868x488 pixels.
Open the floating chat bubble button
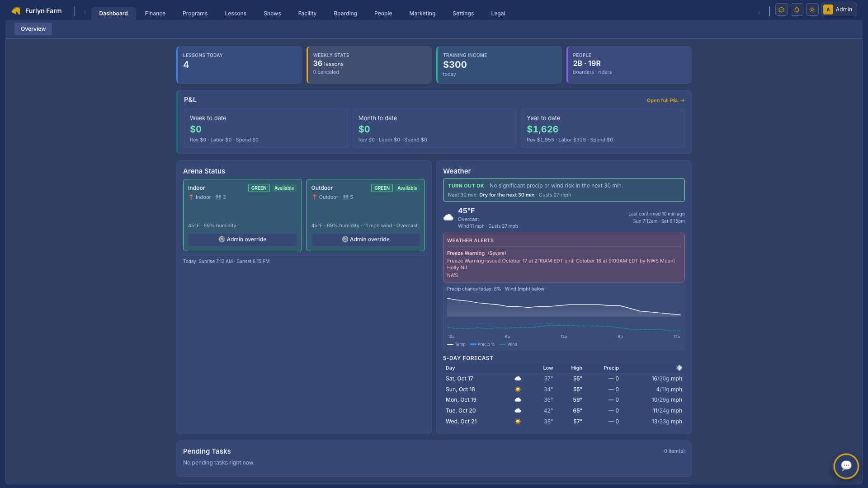tap(846, 466)
